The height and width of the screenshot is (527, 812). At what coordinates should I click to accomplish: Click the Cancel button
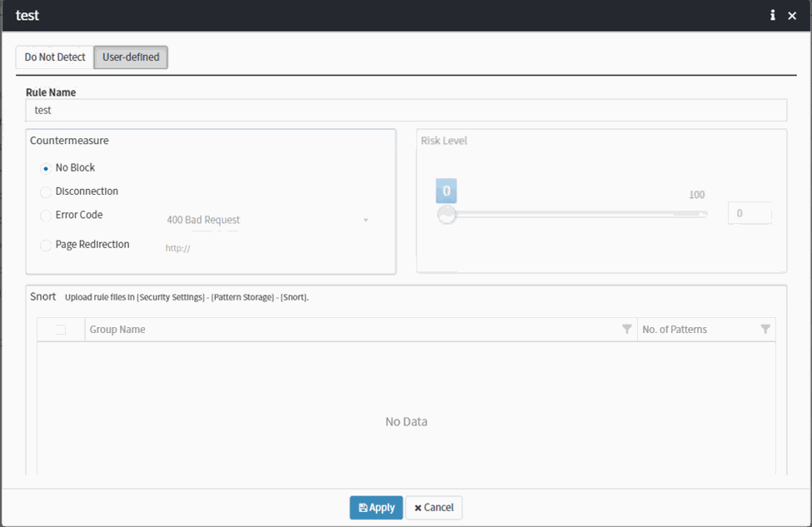pos(434,508)
